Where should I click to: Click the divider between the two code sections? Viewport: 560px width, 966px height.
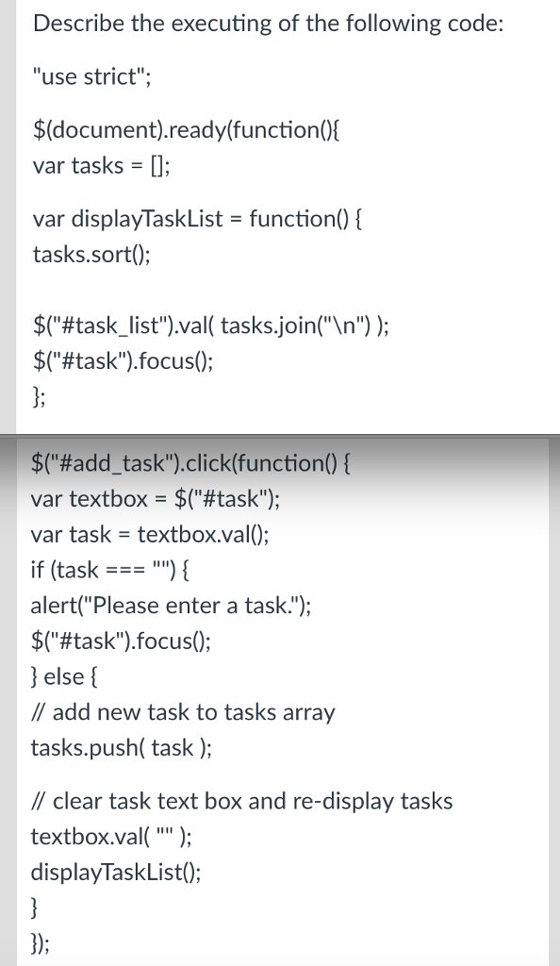280,436
